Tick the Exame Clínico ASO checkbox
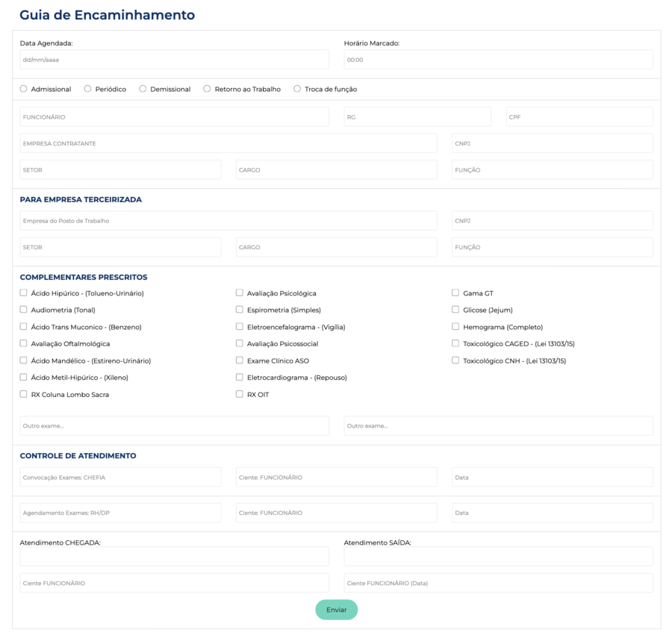The height and width of the screenshot is (641, 672). click(240, 360)
